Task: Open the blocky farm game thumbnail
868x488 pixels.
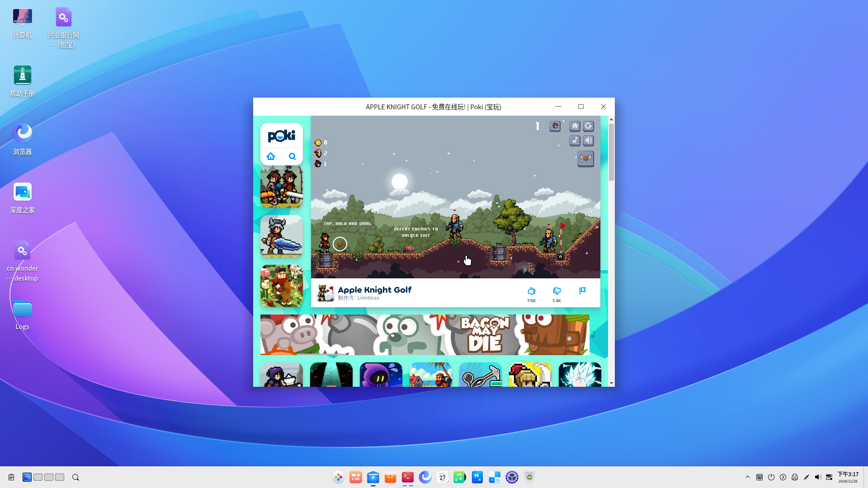Action: (281, 286)
